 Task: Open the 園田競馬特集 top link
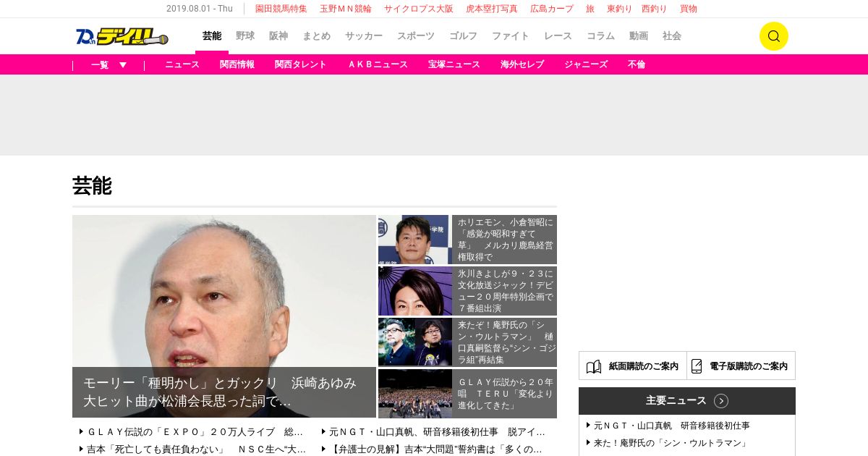click(x=281, y=9)
